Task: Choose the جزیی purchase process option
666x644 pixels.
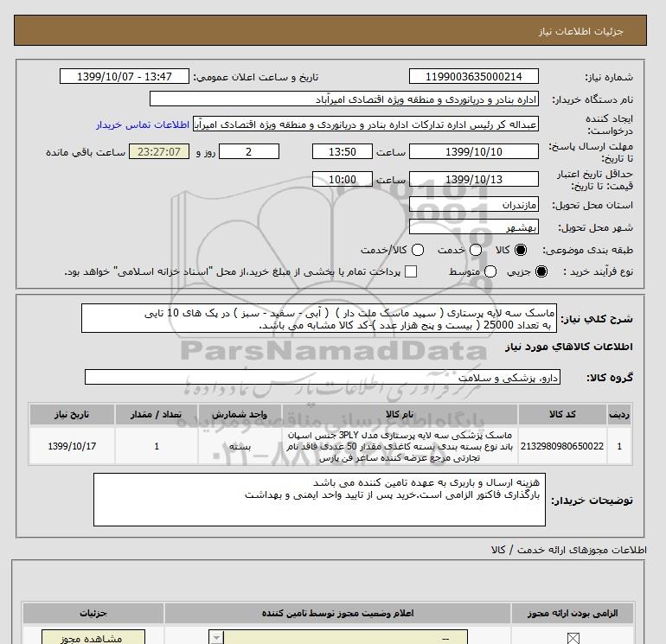Action: [x=541, y=271]
